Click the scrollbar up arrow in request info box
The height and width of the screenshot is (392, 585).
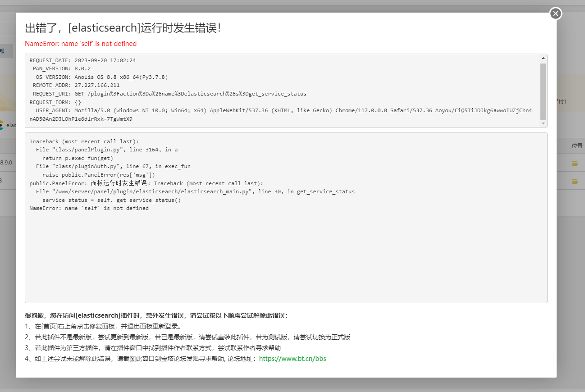(x=543, y=58)
